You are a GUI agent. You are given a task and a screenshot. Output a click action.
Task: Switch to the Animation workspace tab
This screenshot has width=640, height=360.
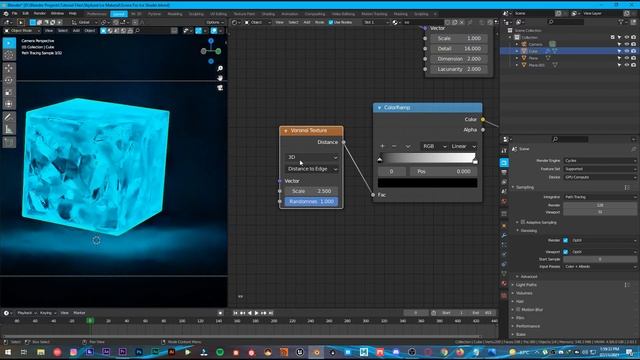coord(290,14)
